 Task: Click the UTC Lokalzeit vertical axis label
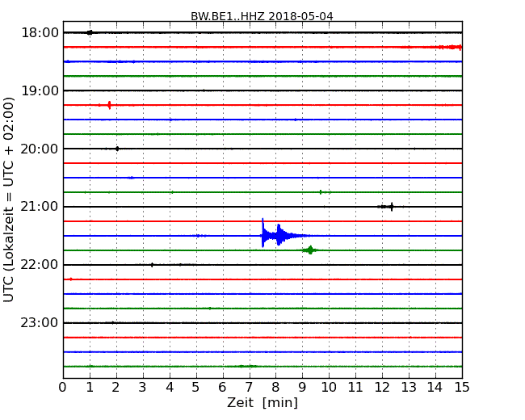[9, 199]
